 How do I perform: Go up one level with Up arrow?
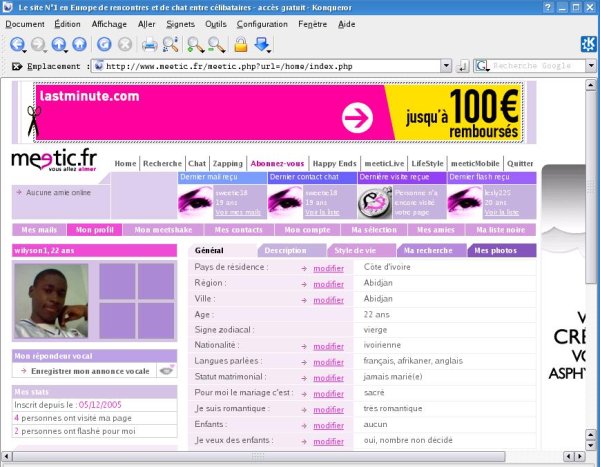pos(58,44)
